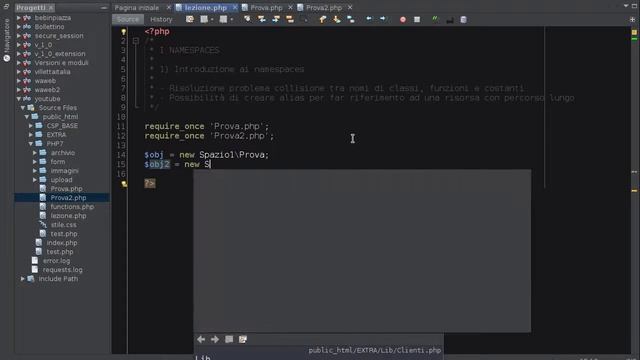Toggle bookmark on the current line
The width and height of the screenshot is (640, 360).
click(351, 19)
